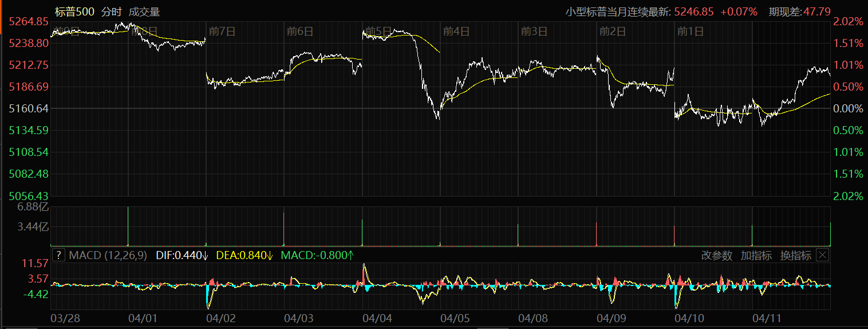
Task: Open the MACD help question mark icon
Action: point(59,256)
